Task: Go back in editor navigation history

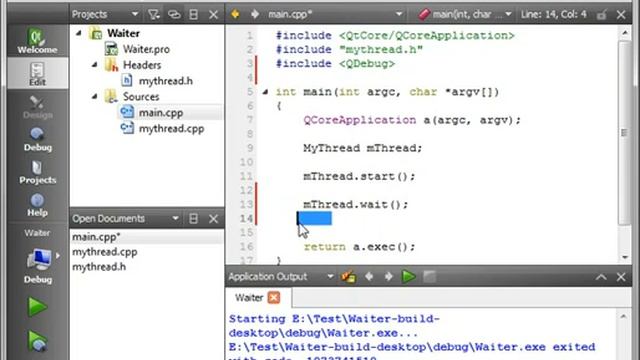Action: pyautogui.click(x=235, y=14)
